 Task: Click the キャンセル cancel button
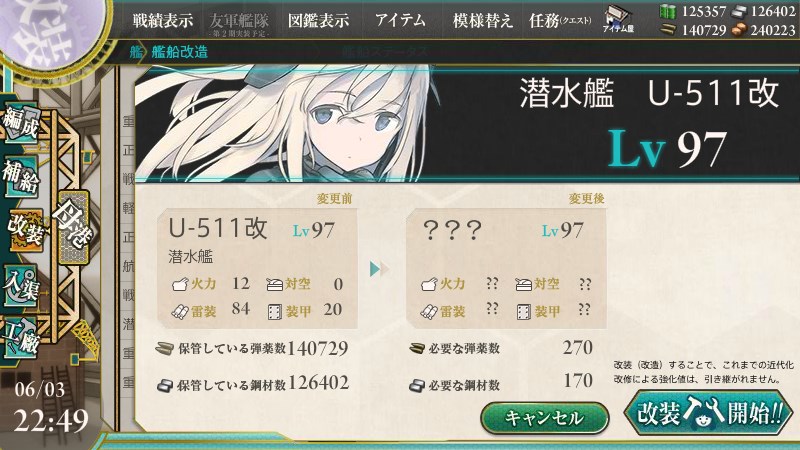pyautogui.click(x=544, y=418)
